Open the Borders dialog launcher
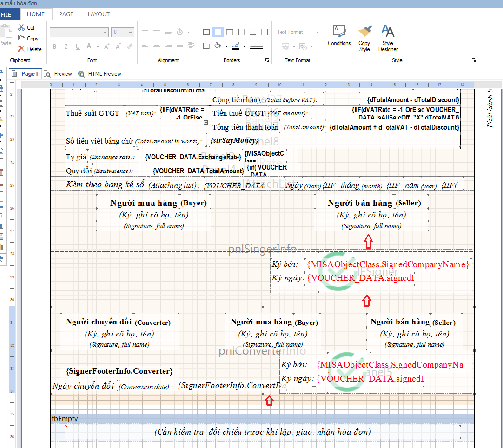This screenshot has height=448, width=503. point(267,60)
